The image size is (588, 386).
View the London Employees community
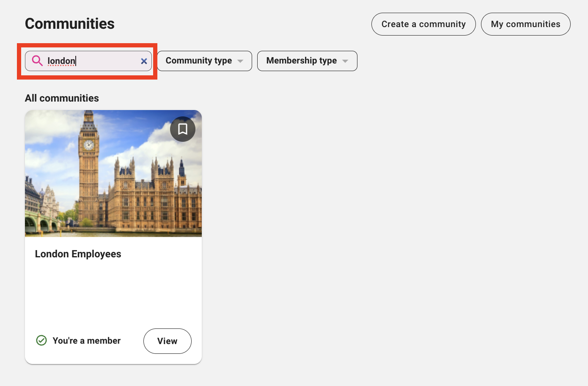point(167,341)
